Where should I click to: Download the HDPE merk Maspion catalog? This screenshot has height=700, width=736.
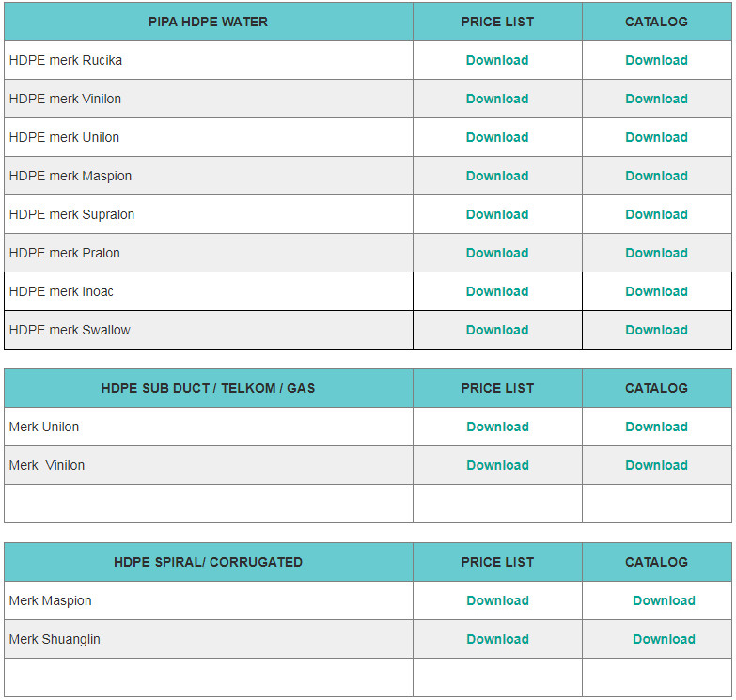coord(656,176)
